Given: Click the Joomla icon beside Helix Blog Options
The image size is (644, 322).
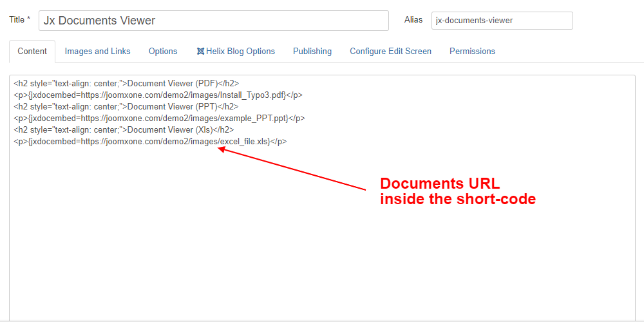Looking at the screenshot, I should (x=200, y=52).
